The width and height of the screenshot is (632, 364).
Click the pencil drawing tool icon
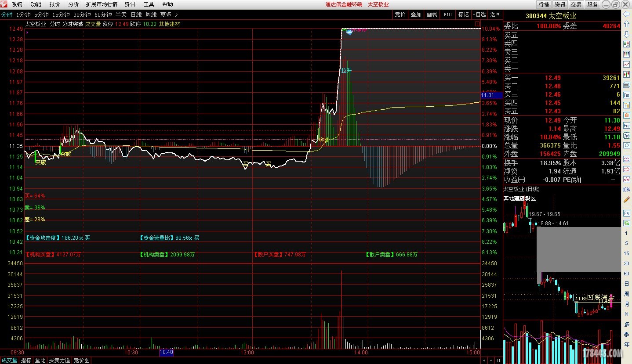tap(626, 199)
